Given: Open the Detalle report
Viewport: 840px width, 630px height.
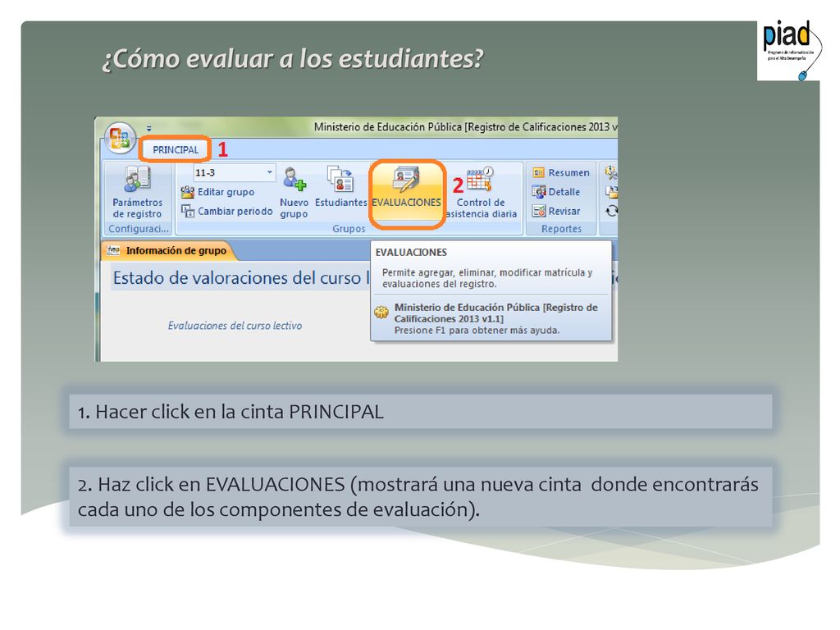Looking at the screenshot, I should 556,192.
